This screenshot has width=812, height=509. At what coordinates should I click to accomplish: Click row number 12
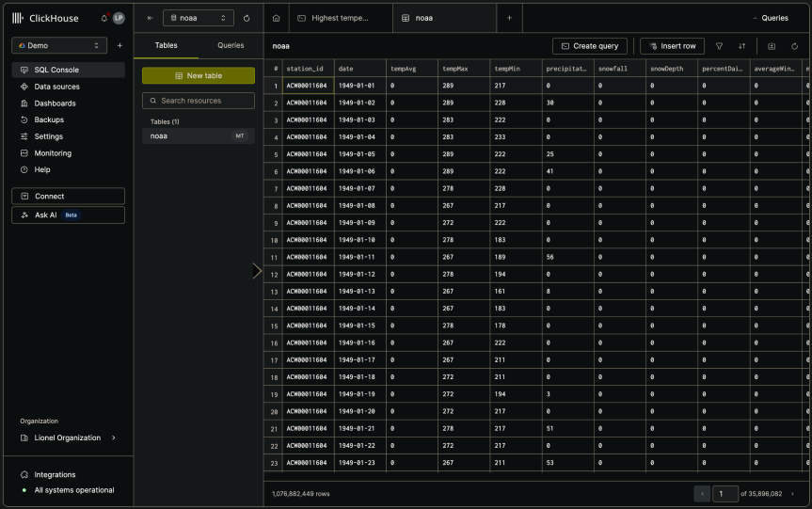(274, 275)
